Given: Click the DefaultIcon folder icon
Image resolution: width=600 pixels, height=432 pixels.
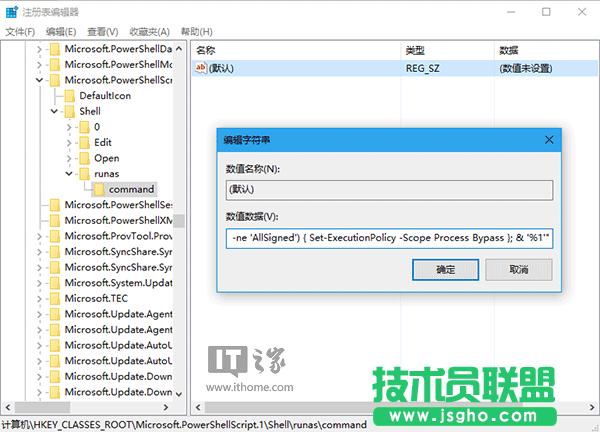Looking at the screenshot, I should click(69, 96).
